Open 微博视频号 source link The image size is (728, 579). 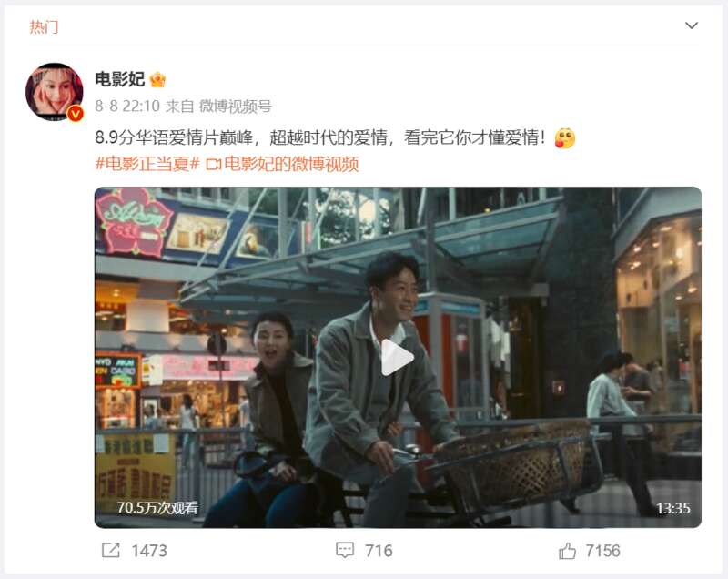[236, 107]
